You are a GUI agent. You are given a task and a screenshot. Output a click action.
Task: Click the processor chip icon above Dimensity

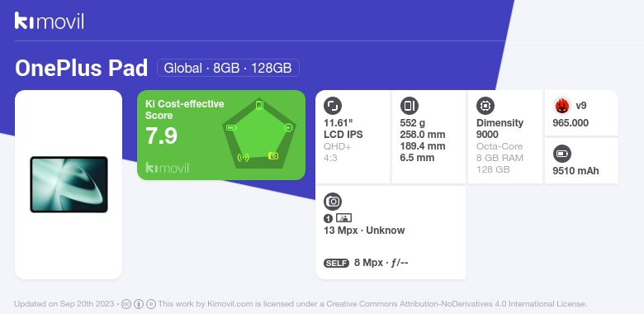pos(485,106)
